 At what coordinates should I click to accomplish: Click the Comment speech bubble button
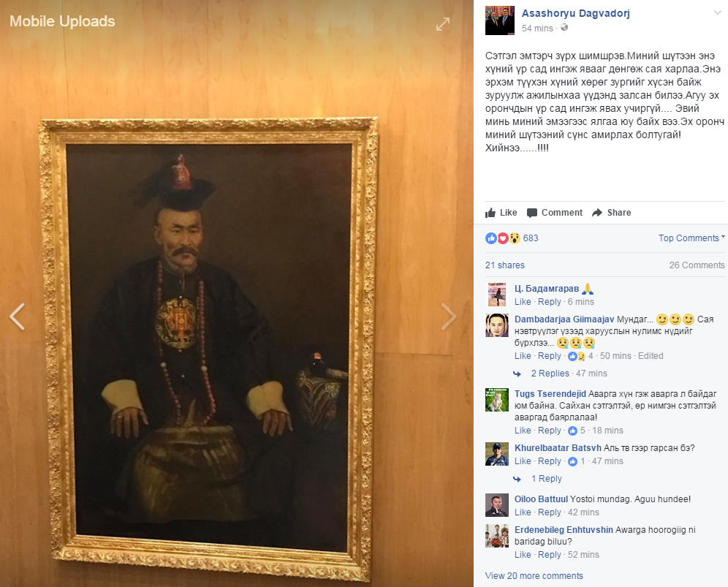[555, 213]
